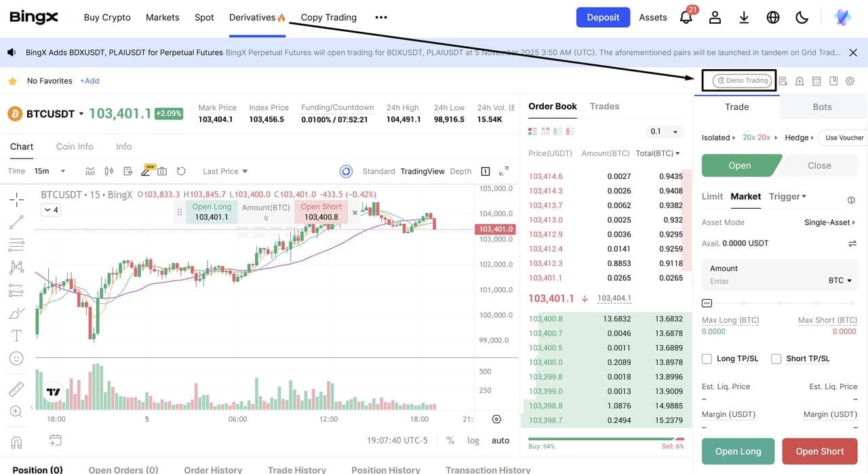Open the order book 0.1 precision dropdown

(x=664, y=132)
